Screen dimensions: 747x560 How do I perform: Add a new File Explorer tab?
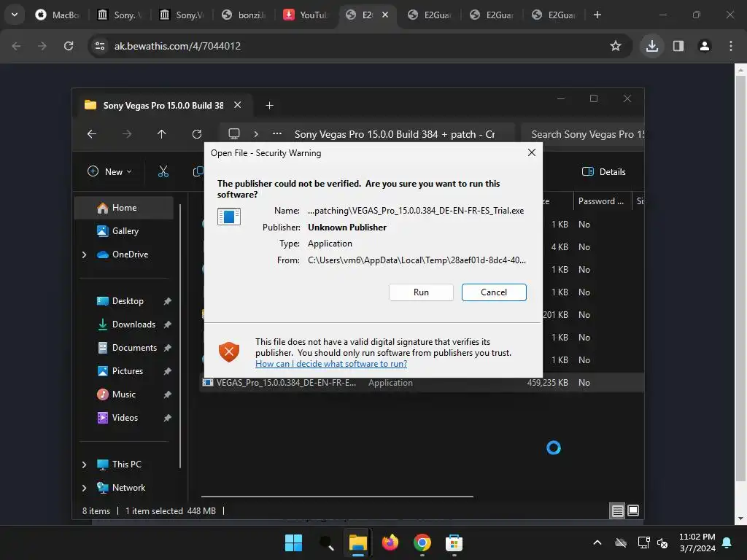[269, 105]
